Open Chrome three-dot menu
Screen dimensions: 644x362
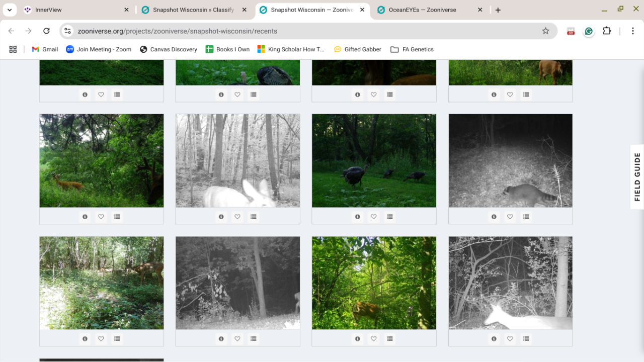633,31
